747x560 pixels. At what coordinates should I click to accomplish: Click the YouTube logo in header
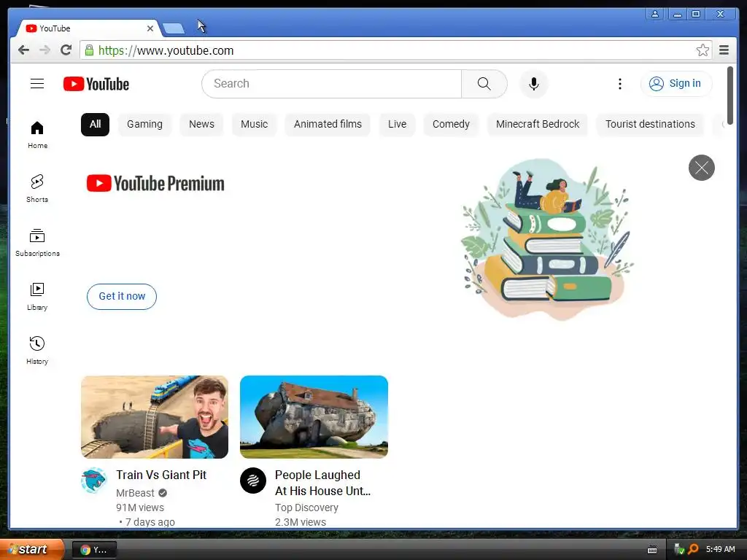click(x=96, y=84)
